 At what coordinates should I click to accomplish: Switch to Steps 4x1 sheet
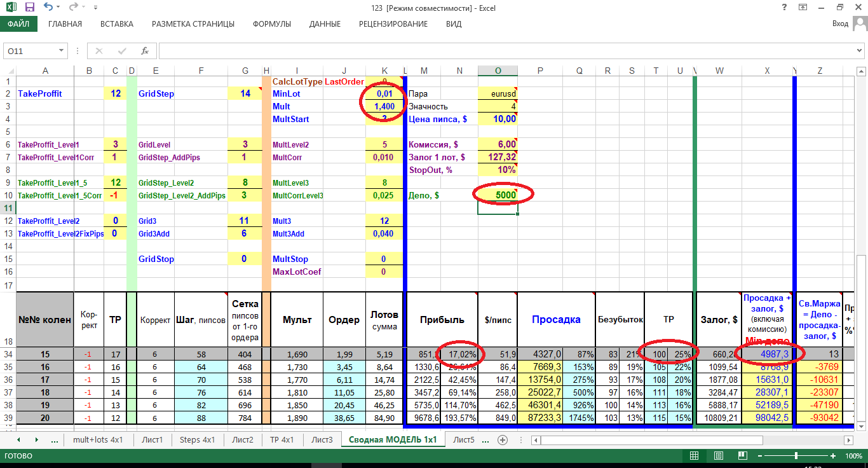198,439
